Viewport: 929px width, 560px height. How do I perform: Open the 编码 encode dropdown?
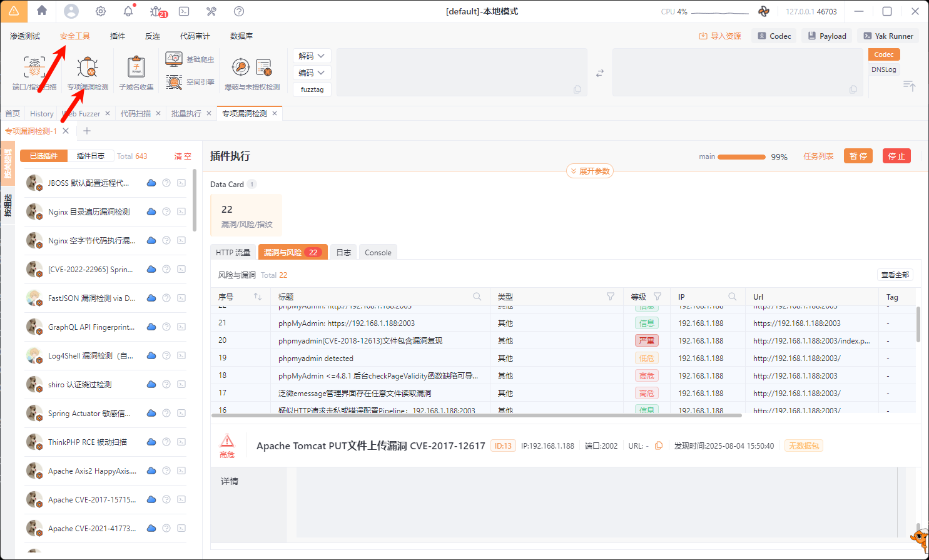[312, 72]
